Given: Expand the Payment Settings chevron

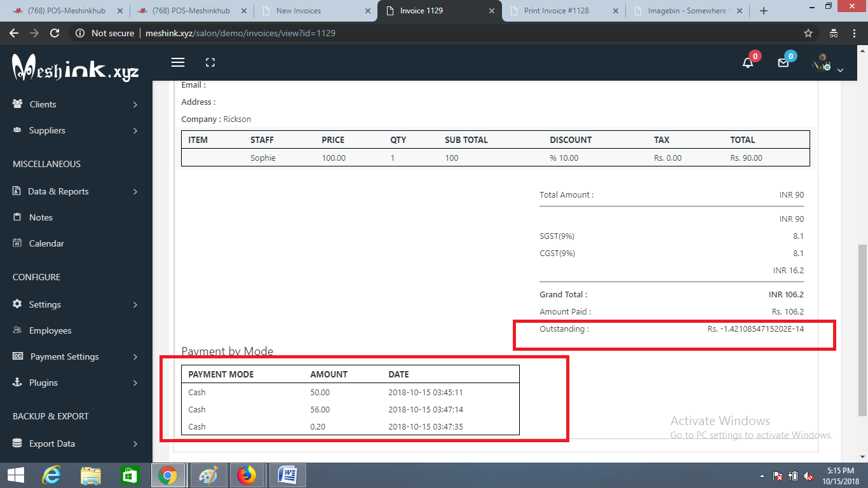Looking at the screenshot, I should click(x=135, y=356).
